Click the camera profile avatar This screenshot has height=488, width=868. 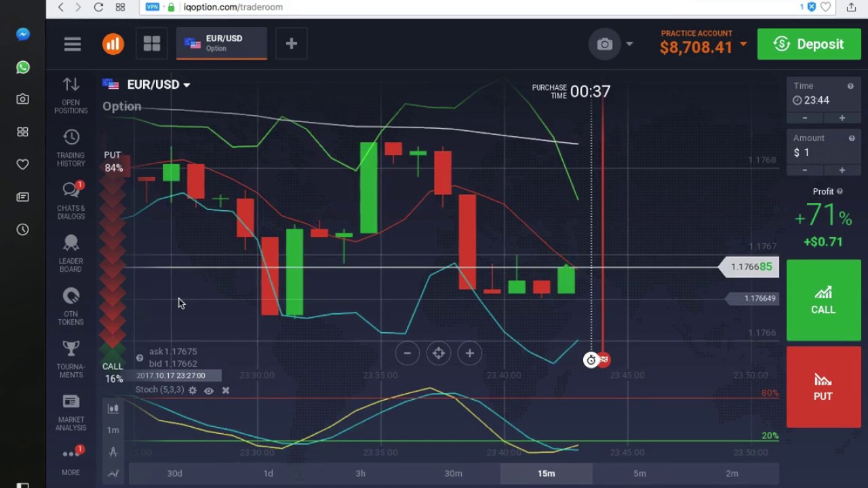pyautogui.click(x=605, y=44)
